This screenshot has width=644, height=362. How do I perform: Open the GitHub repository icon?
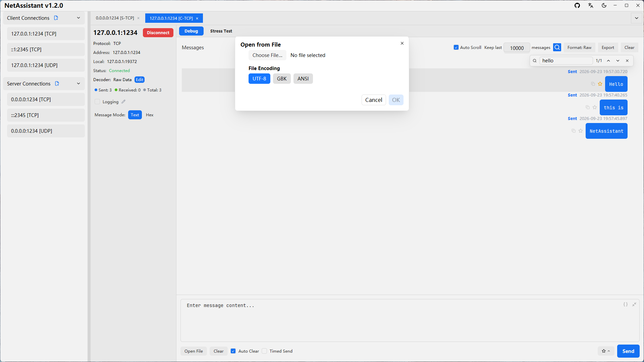click(577, 5)
